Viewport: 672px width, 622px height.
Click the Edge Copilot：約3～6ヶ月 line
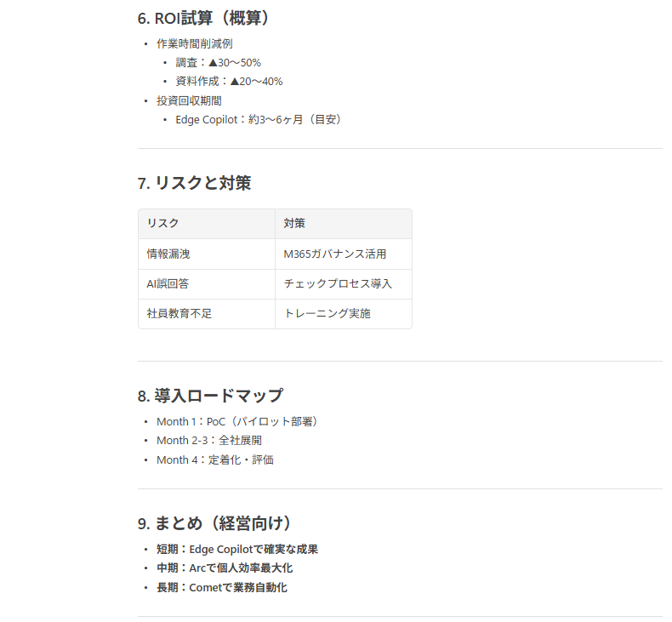[x=259, y=120]
